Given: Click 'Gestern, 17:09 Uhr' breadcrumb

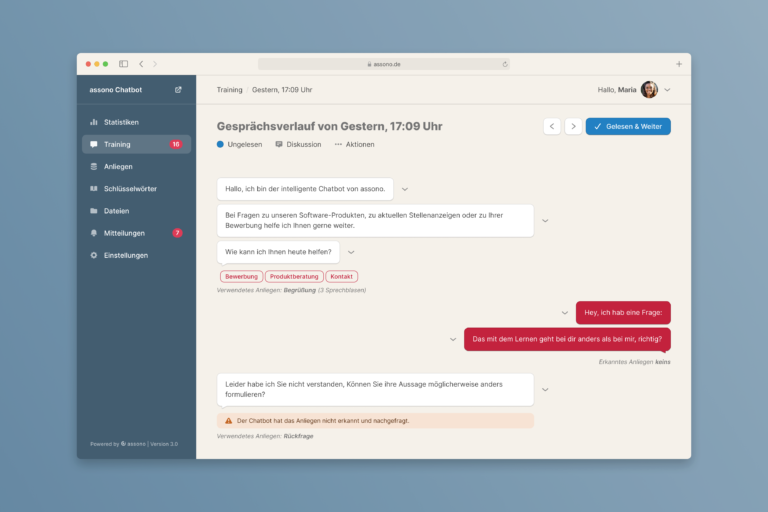Looking at the screenshot, I should pyautogui.click(x=282, y=90).
